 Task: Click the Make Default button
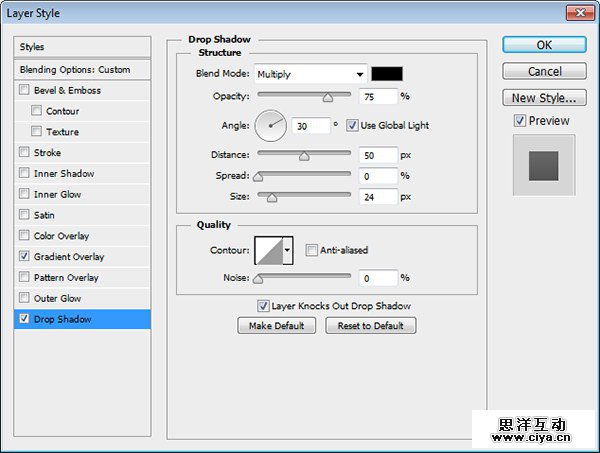click(x=277, y=326)
